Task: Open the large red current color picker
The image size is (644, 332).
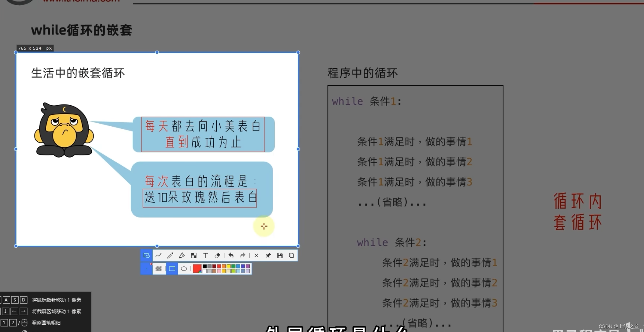Action: point(197,269)
